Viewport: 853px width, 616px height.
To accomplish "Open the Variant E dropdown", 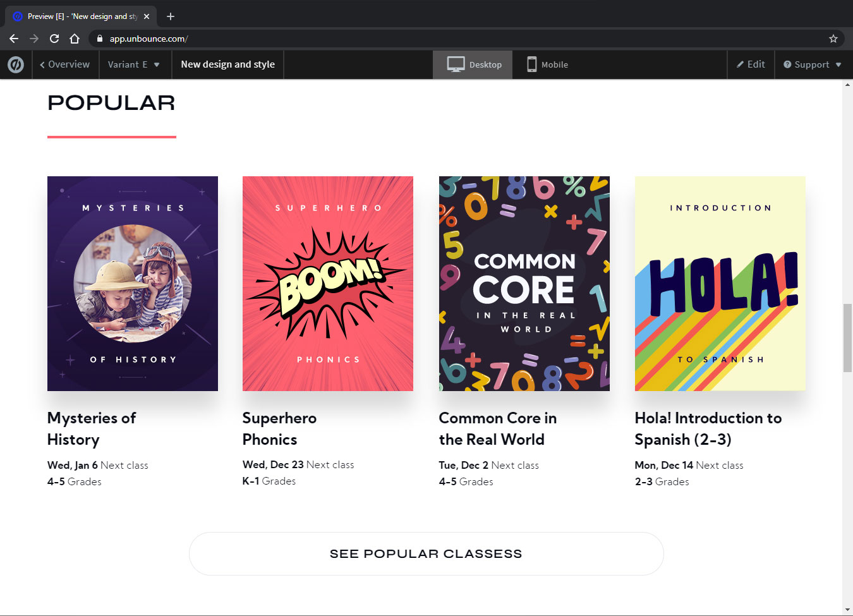I will click(x=135, y=64).
